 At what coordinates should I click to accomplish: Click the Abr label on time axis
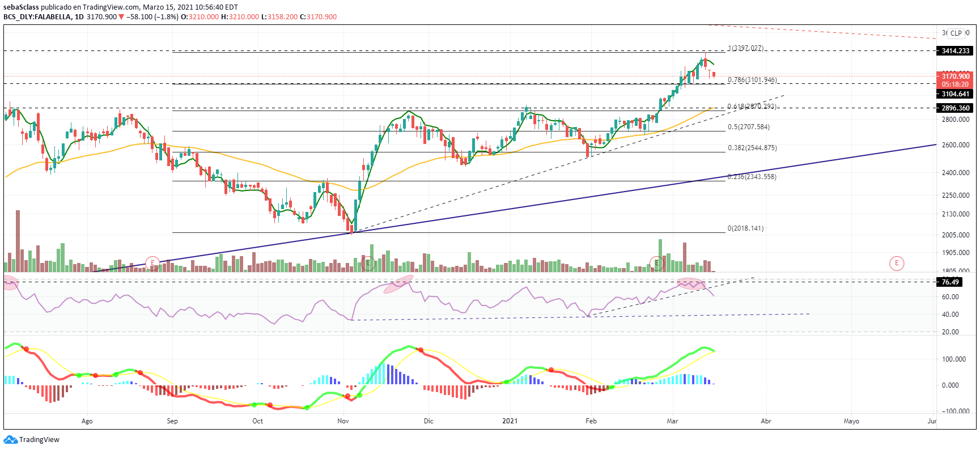[766, 421]
